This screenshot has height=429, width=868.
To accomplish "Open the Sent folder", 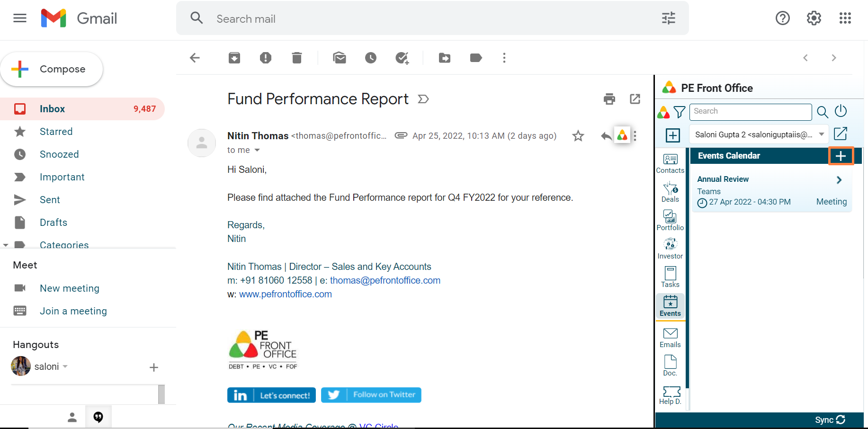I will (50, 200).
